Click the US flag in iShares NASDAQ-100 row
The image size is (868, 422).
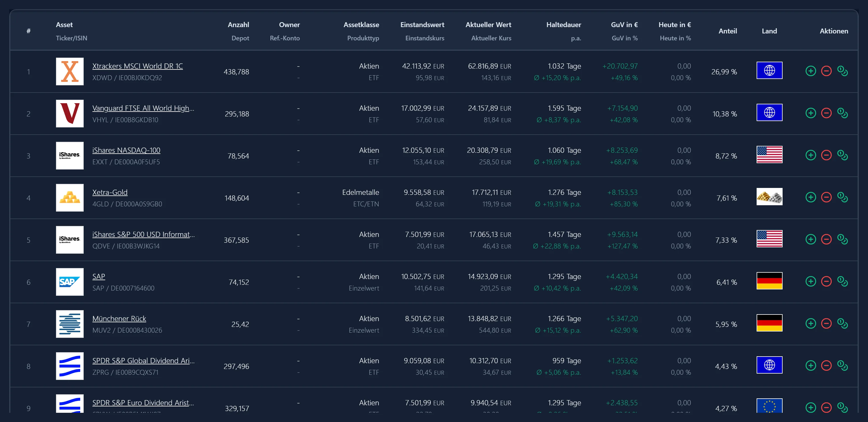coord(769,155)
